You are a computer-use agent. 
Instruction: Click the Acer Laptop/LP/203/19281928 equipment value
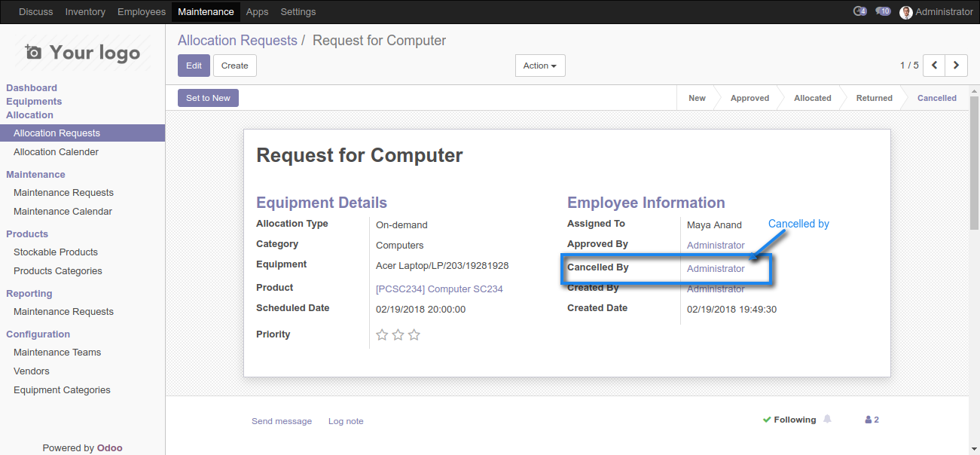442,266
